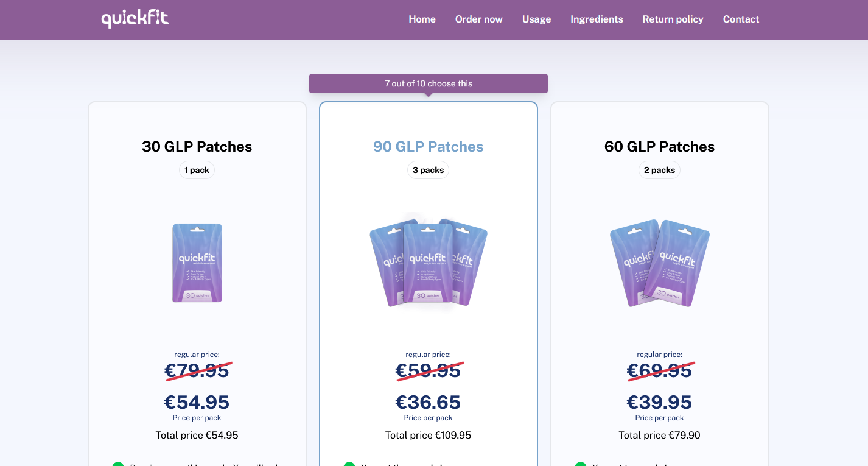Click the '7 out of 10 choose this' banner
The height and width of the screenshot is (466, 868).
click(x=429, y=83)
